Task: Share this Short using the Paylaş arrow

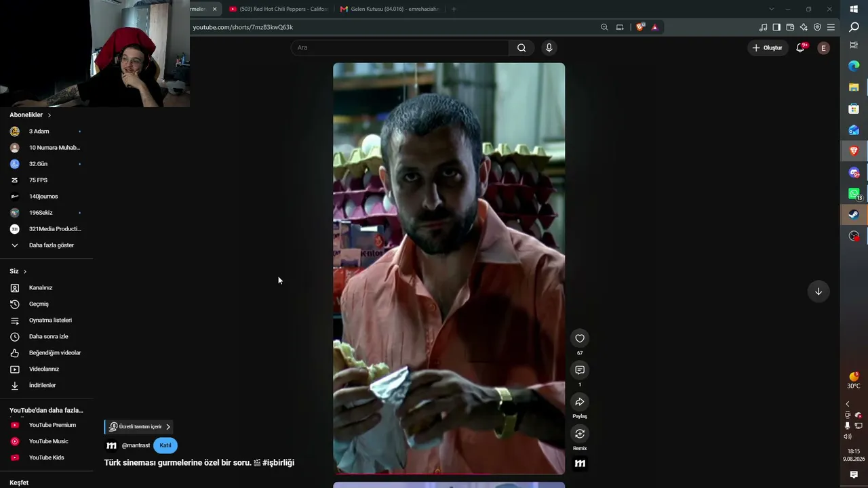Action: point(580,402)
